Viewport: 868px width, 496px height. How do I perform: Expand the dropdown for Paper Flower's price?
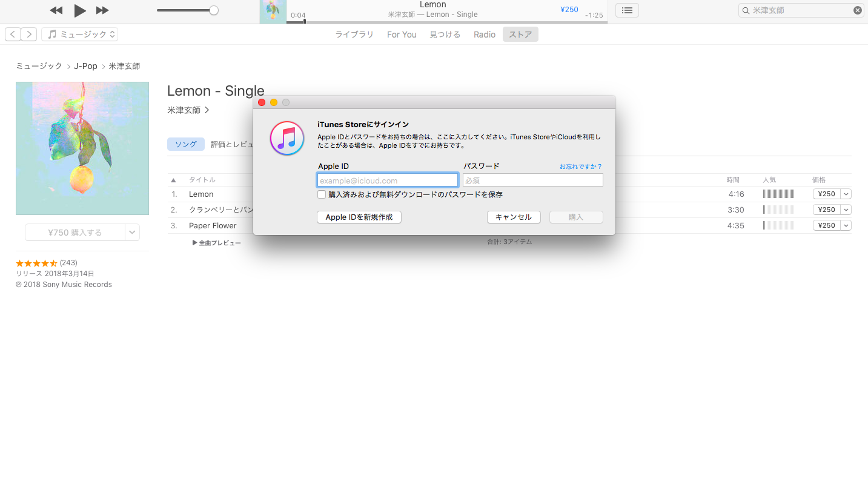click(x=846, y=225)
